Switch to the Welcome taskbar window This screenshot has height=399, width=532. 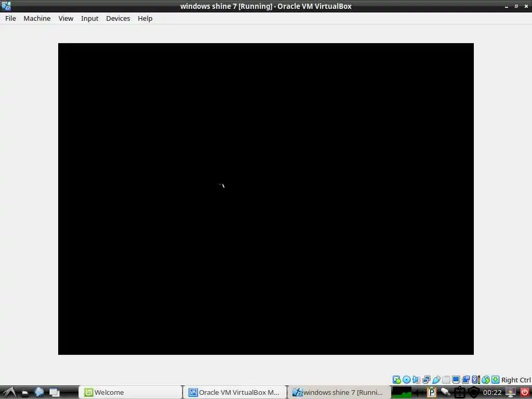pyautogui.click(x=130, y=393)
